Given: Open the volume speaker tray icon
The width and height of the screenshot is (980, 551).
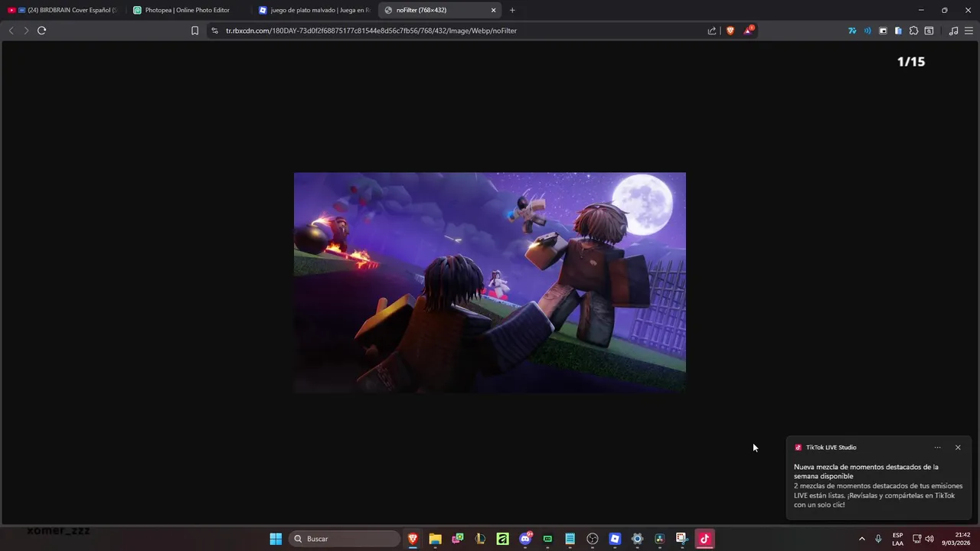Looking at the screenshot, I should 929,539.
